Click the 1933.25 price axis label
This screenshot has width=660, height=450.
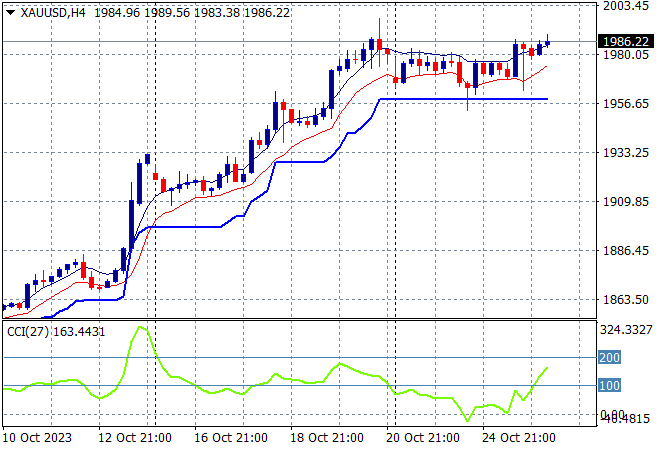(626, 152)
